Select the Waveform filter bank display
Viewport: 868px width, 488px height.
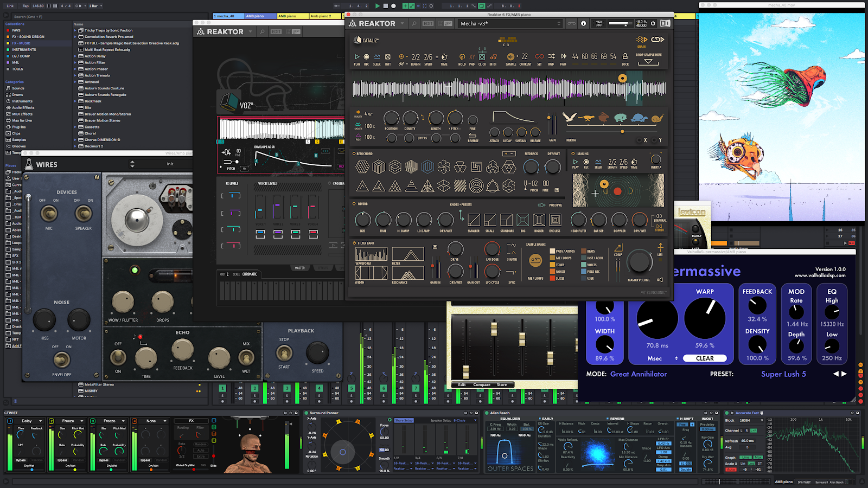point(371,254)
